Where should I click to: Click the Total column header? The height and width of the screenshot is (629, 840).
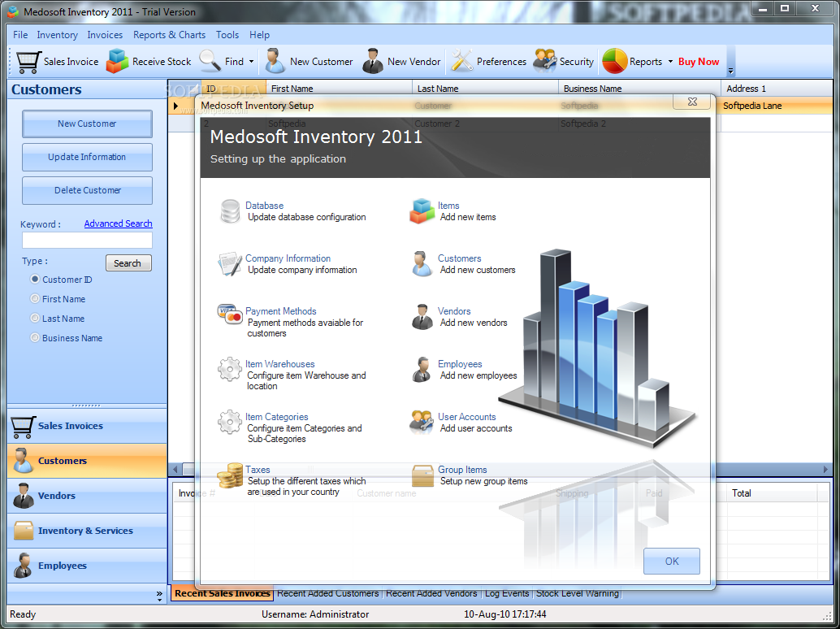pos(772,493)
